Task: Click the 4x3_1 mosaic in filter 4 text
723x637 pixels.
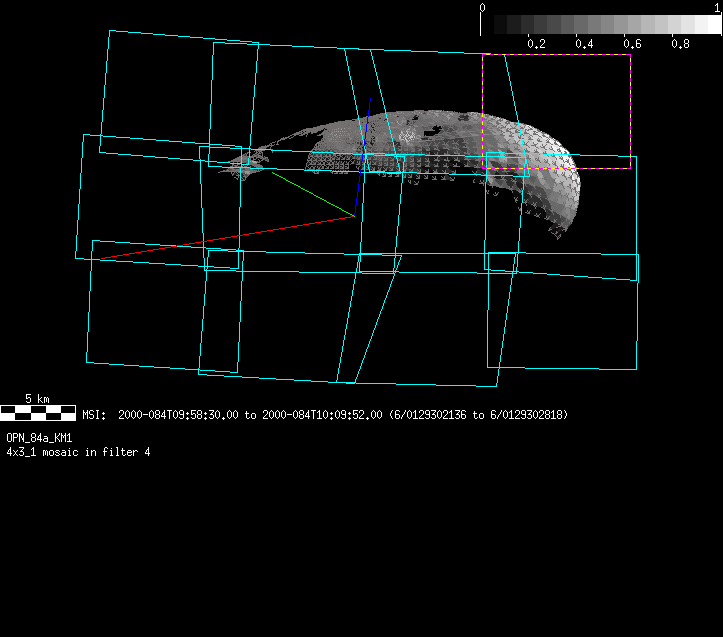Action: 78,452
